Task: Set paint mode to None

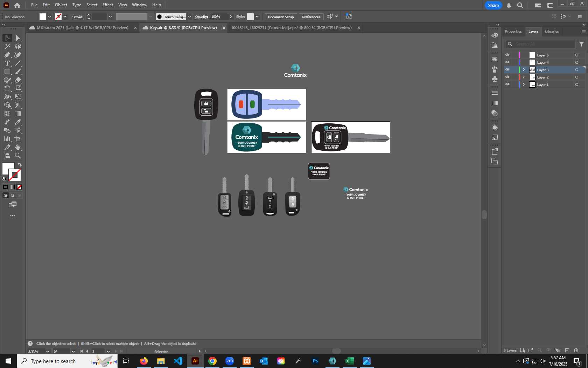Action: pos(20,187)
